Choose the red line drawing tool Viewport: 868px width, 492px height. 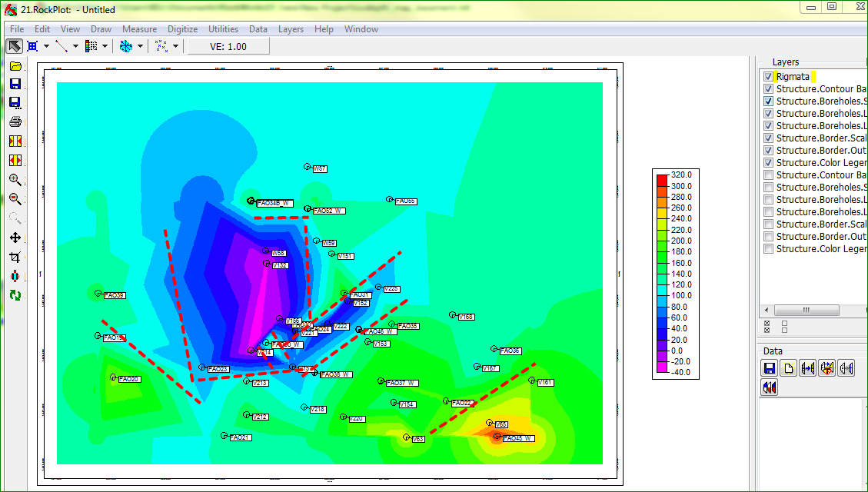pyautogui.click(x=61, y=46)
